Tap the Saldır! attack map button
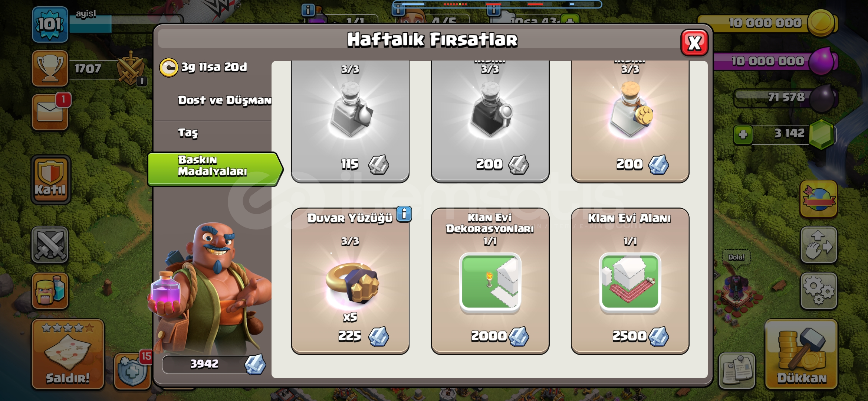Viewport: 868px width, 401px height. click(68, 354)
